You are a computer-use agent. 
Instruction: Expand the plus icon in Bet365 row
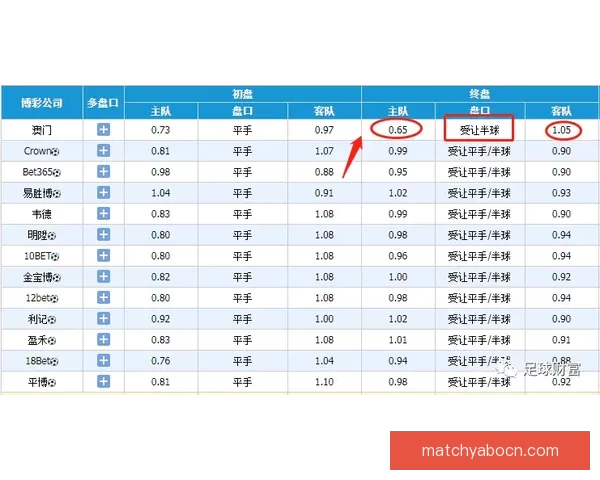[103, 171]
